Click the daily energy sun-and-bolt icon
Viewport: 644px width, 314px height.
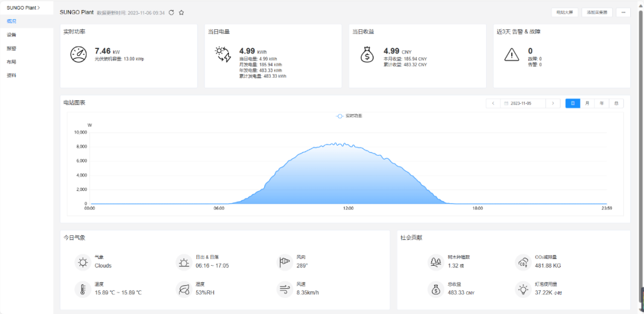[x=223, y=55]
